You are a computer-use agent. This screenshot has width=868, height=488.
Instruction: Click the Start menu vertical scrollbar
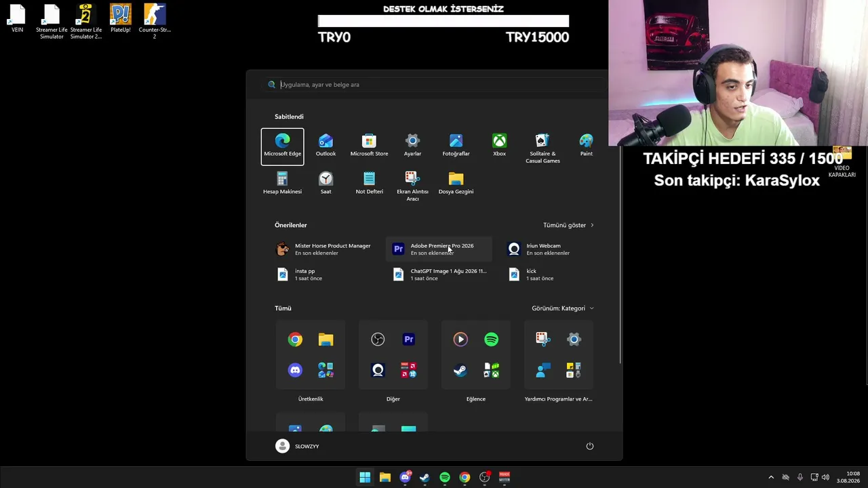coord(620,254)
